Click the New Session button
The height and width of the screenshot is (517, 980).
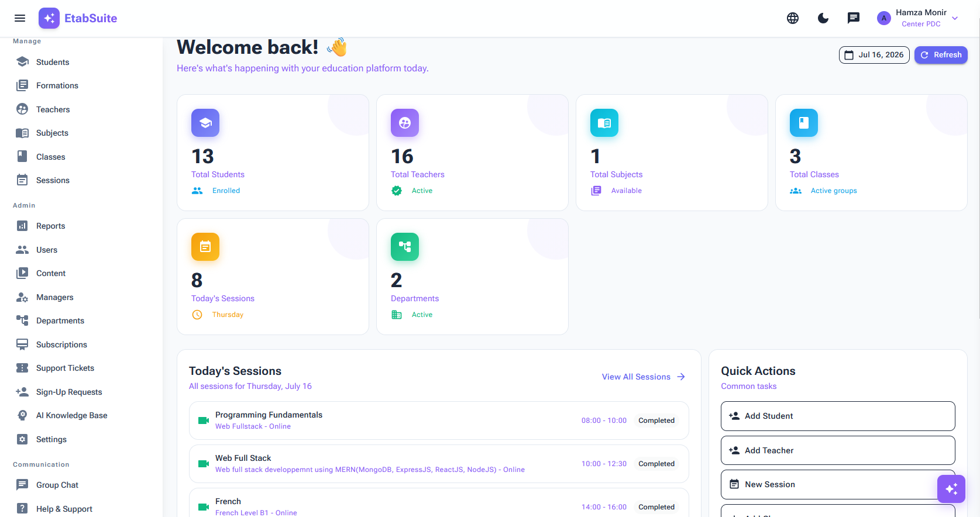tap(838, 484)
